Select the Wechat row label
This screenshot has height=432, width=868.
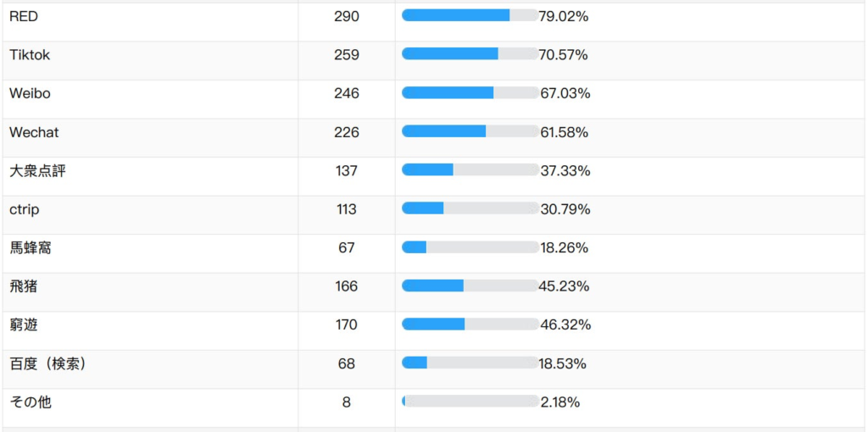[34, 132]
